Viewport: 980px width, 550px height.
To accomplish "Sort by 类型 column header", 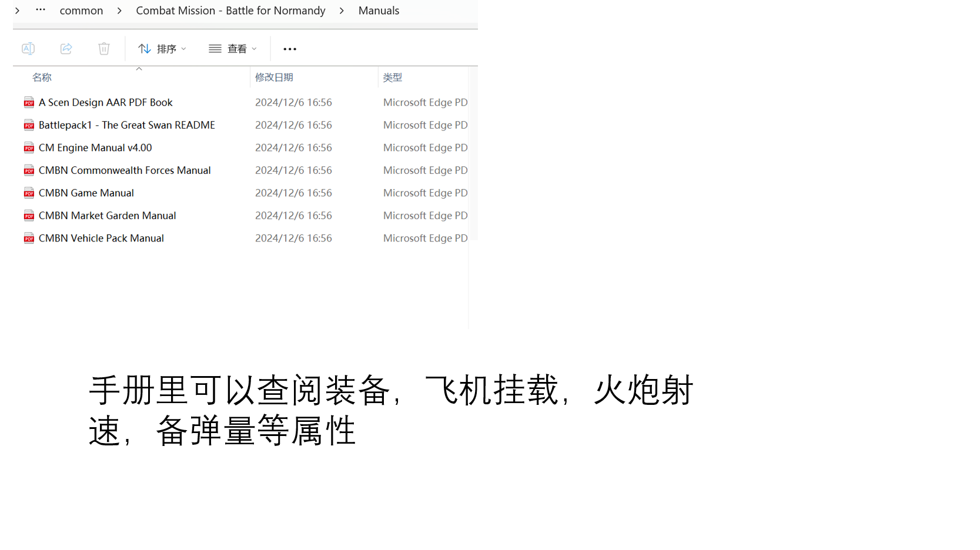I will pyautogui.click(x=393, y=78).
